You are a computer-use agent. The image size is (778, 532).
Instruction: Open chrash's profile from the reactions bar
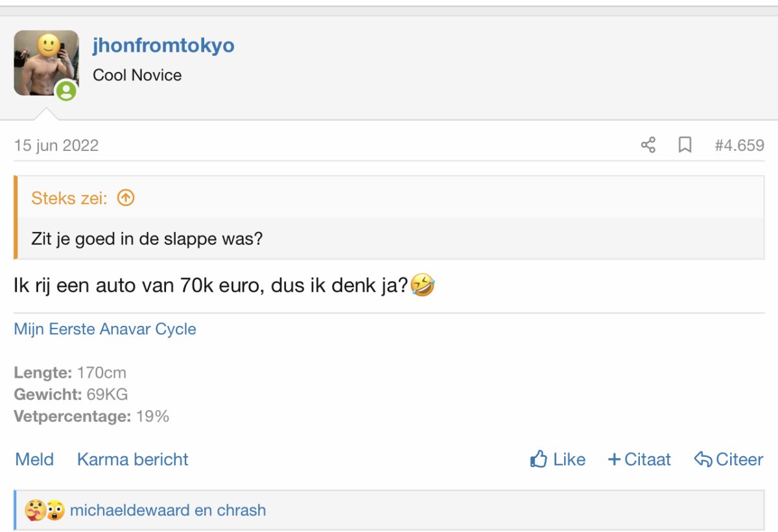[x=241, y=511]
